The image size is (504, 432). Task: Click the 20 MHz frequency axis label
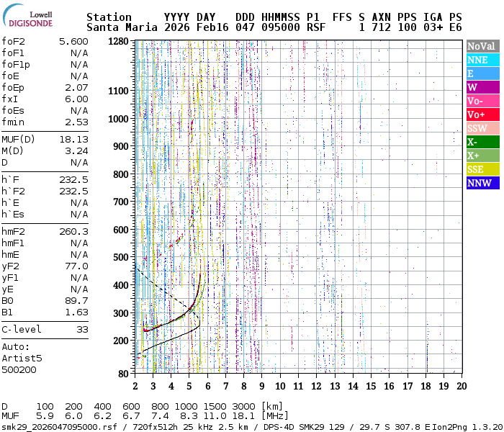pos(462,386)
